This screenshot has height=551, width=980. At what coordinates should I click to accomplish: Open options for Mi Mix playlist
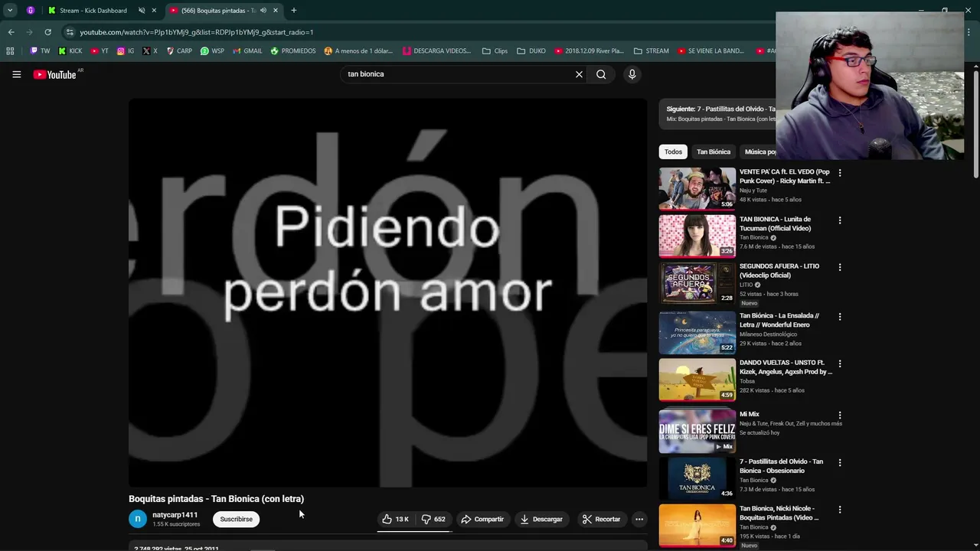coord(840,415)
